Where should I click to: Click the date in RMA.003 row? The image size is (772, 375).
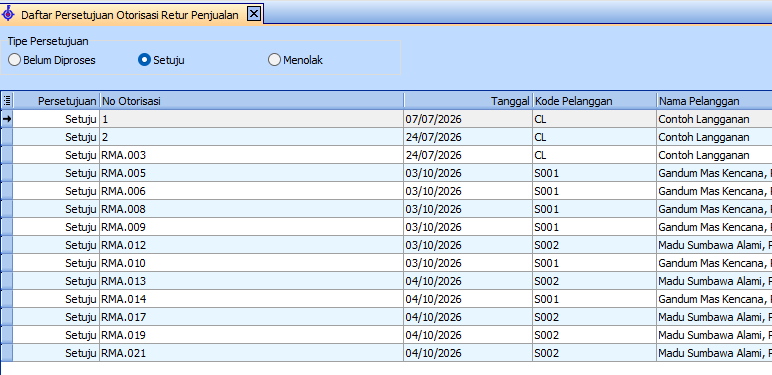pos(468,155)
